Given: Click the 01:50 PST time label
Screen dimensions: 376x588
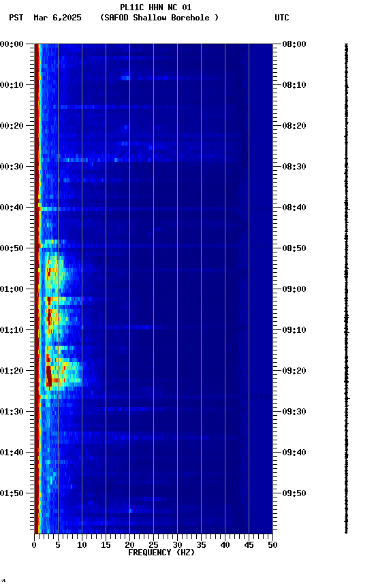Looking at the screenshot, I should [12, 494].
